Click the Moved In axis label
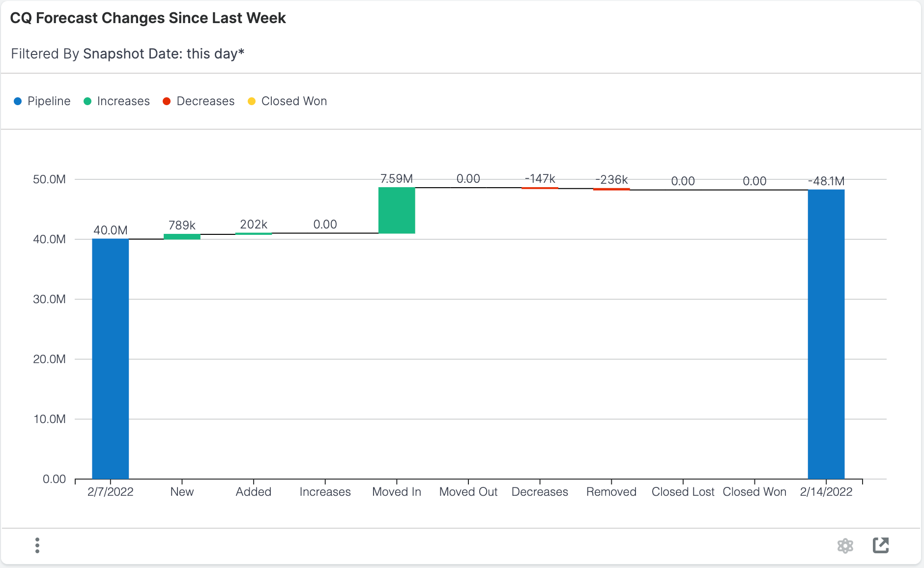The image size is (924, 568). [397, 492]
